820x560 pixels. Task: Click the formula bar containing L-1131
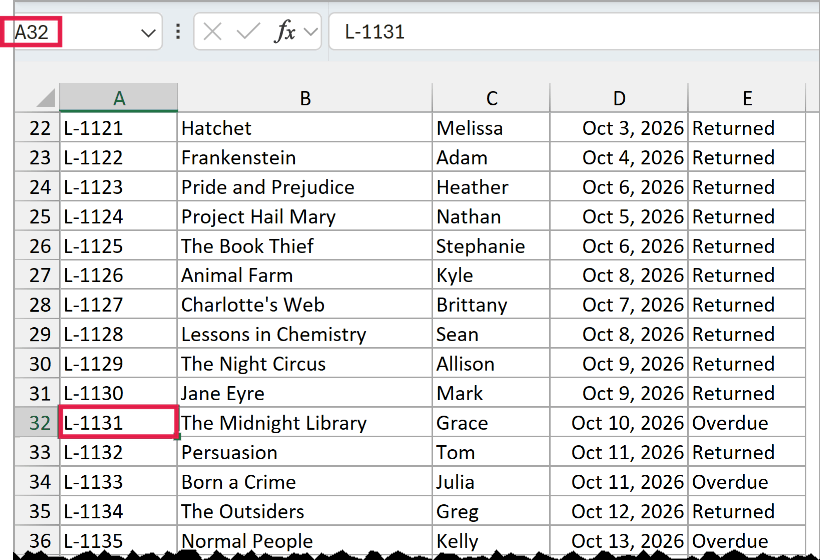click(574, 32)
